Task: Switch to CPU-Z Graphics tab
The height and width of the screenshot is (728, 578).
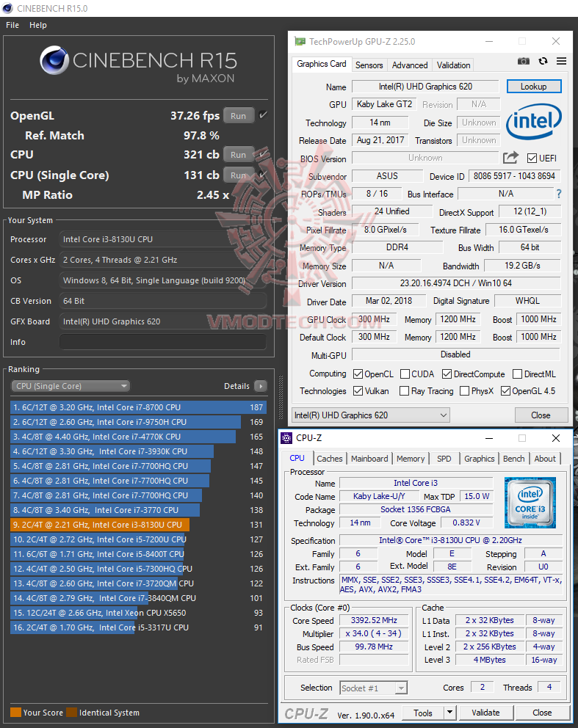Action: point(480,459)
